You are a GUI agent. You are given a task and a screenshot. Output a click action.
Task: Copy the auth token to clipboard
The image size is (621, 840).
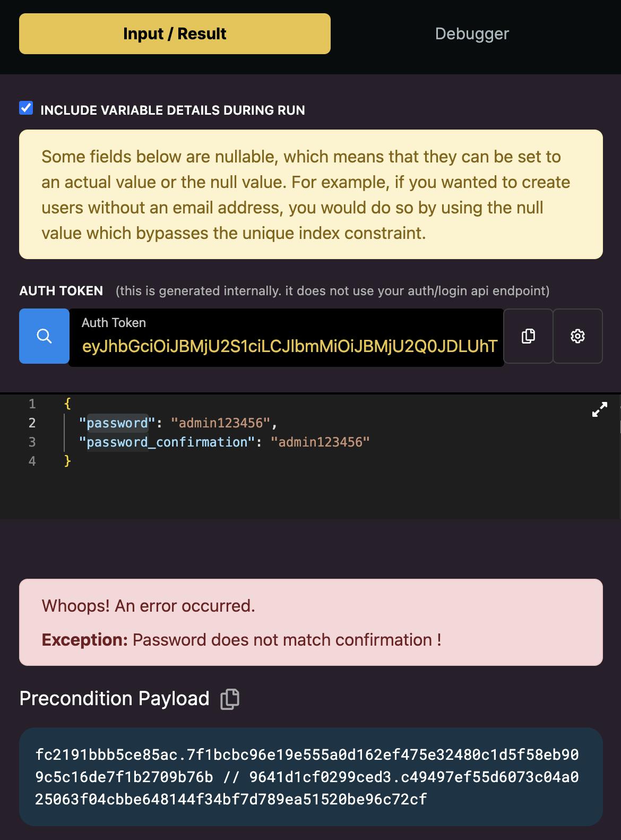tap(528, 336)
